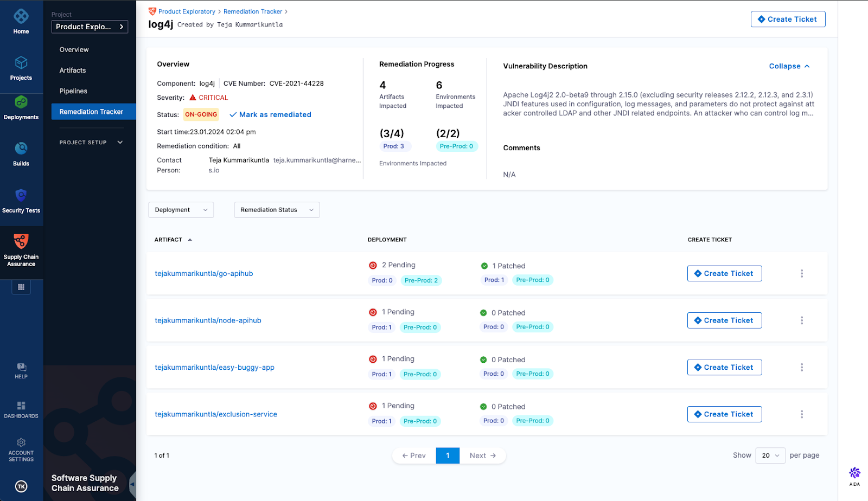Open the Home section from sidebar
Viewport: 868px width, 501px height.
(x=21, y=22)
